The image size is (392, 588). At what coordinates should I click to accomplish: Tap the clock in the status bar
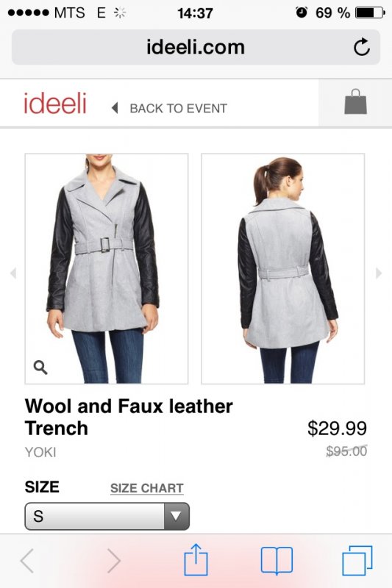[x=195, y=13]
